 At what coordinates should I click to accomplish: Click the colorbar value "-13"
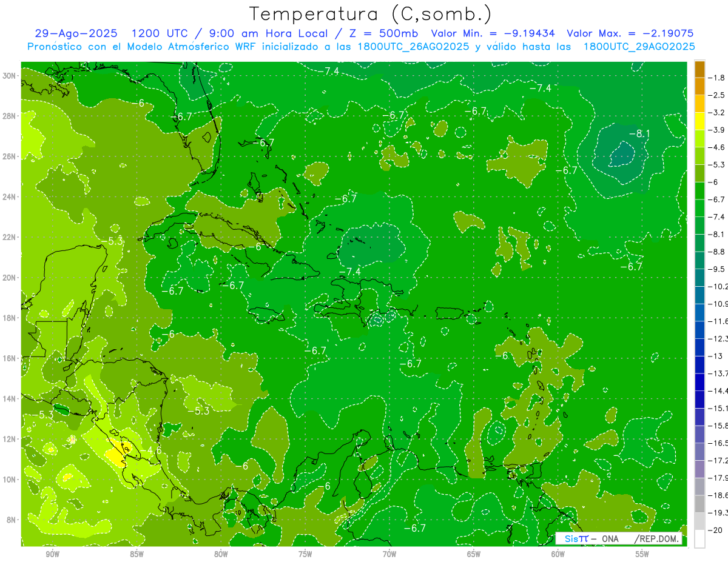715,356
